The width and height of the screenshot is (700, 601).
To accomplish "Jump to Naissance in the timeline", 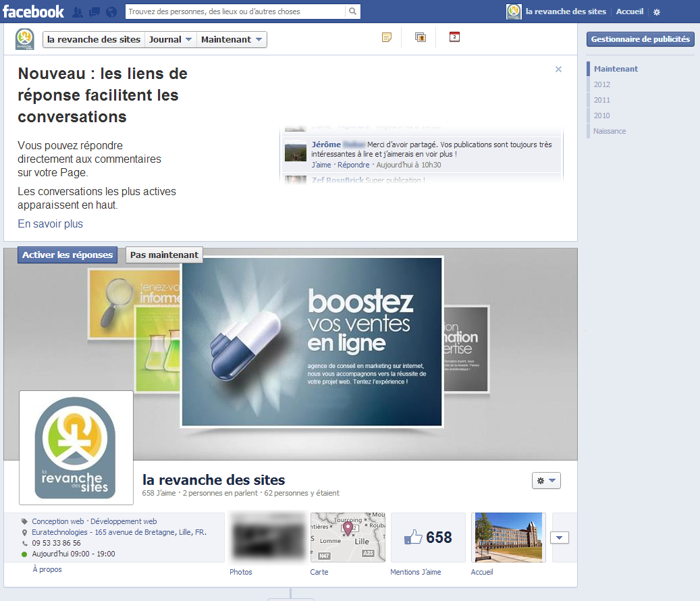I will point(610,131).
